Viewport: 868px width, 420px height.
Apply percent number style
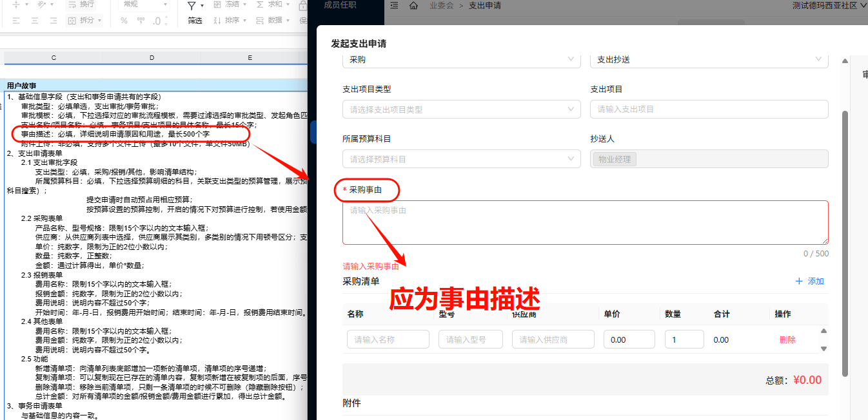[124, 20]
